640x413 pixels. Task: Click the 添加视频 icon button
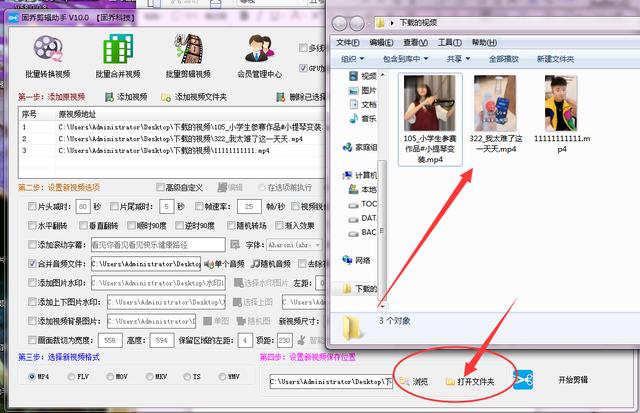(x=109, y=97)
